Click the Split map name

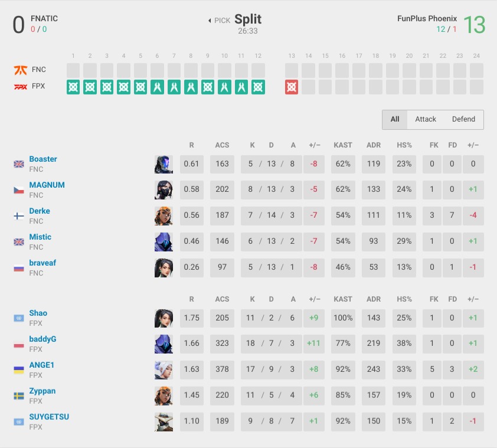tap(248, 19)
